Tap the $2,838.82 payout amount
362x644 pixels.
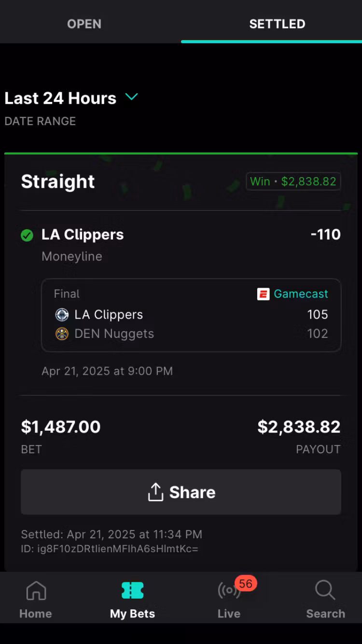pos(299,427)
